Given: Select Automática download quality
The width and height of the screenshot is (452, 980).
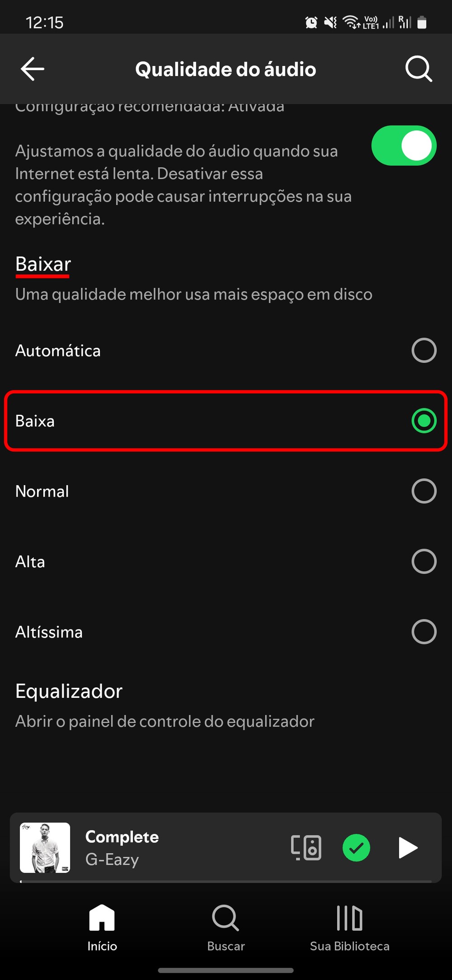Looking at the screenshot, I should (424, 350).
